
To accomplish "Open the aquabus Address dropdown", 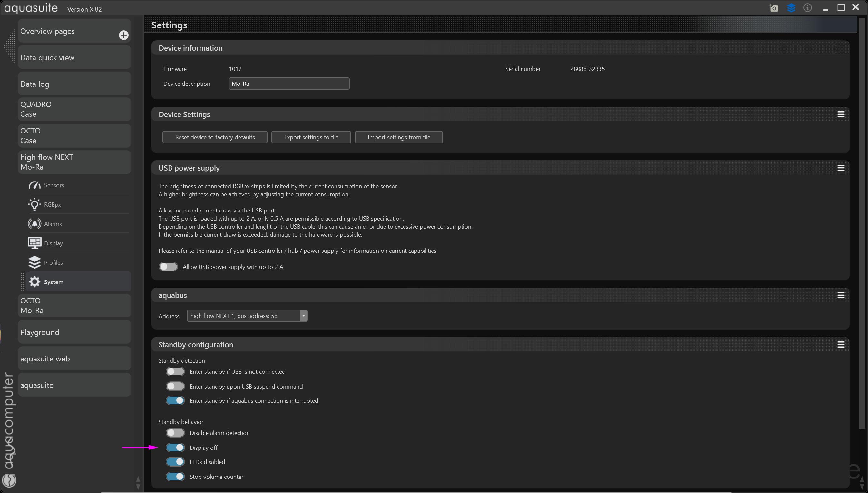I will 303,316.
